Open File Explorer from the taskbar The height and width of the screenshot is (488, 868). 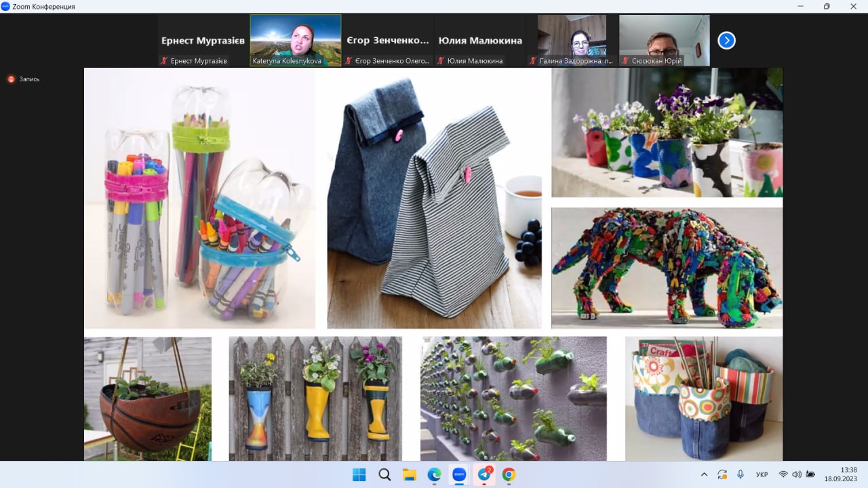coord(409,474)
